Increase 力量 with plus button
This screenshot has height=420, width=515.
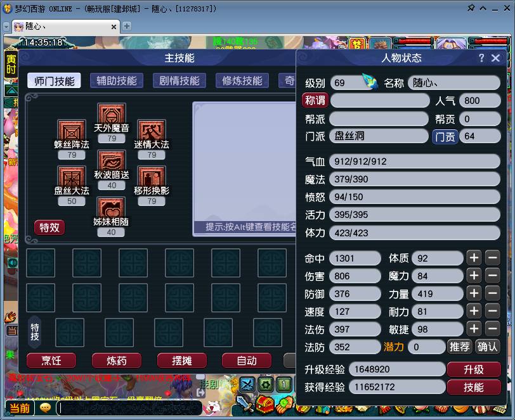[474, 293]
